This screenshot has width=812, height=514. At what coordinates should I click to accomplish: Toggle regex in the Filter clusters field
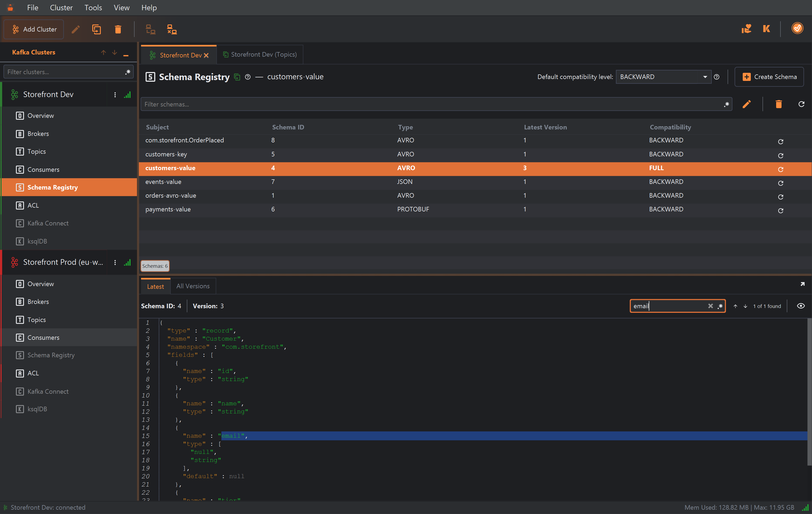pos(128,72)
